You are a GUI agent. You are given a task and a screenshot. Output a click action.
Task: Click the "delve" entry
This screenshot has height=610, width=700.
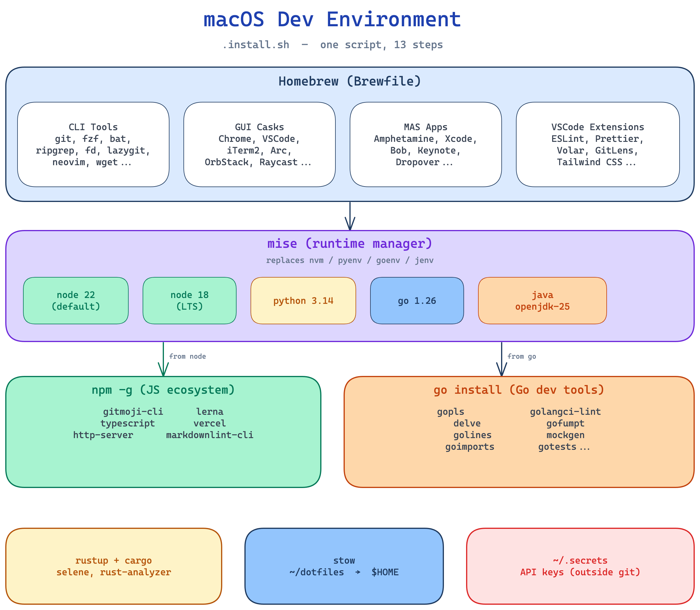point(467,423)
